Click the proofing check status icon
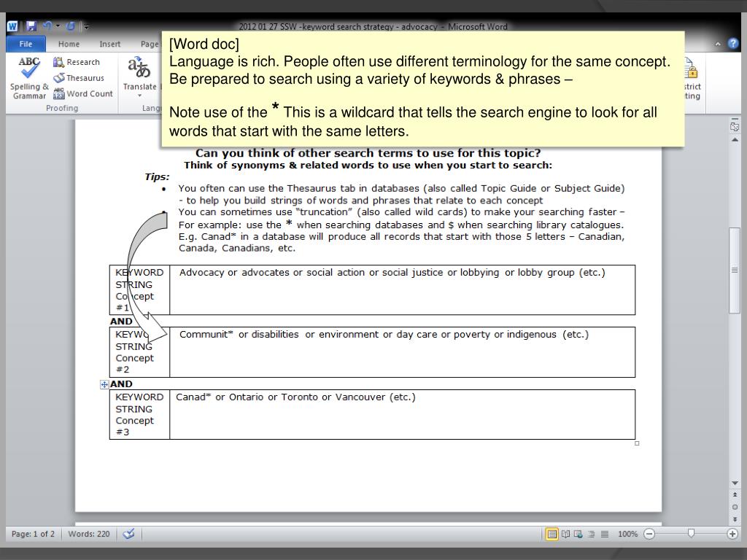Image resolution: width=747 pixels, height=560 pixels. [128, 534]
